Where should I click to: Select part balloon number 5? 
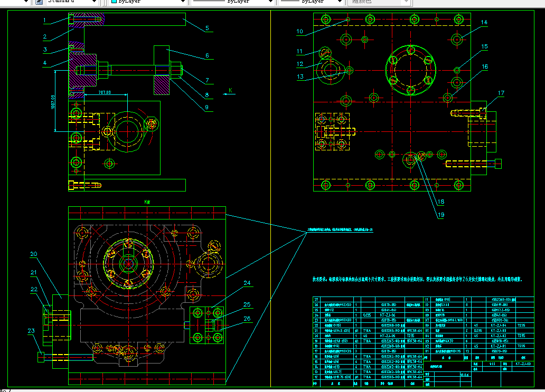(x=207, y=28)
